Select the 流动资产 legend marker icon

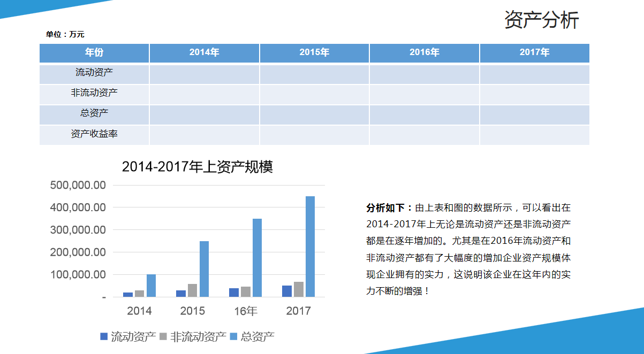pos(105,337)
